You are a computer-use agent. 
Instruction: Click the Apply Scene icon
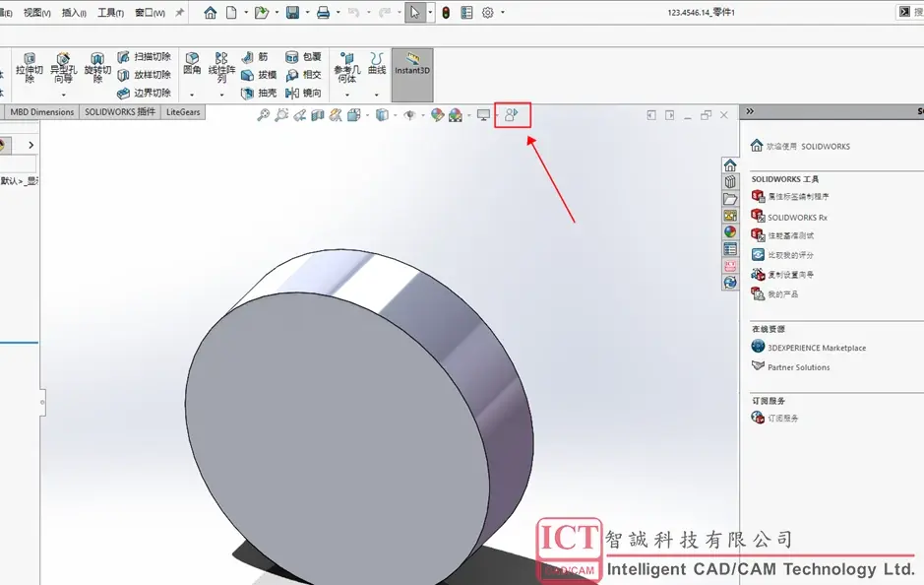pyautogui.click(x=455, y=115)
